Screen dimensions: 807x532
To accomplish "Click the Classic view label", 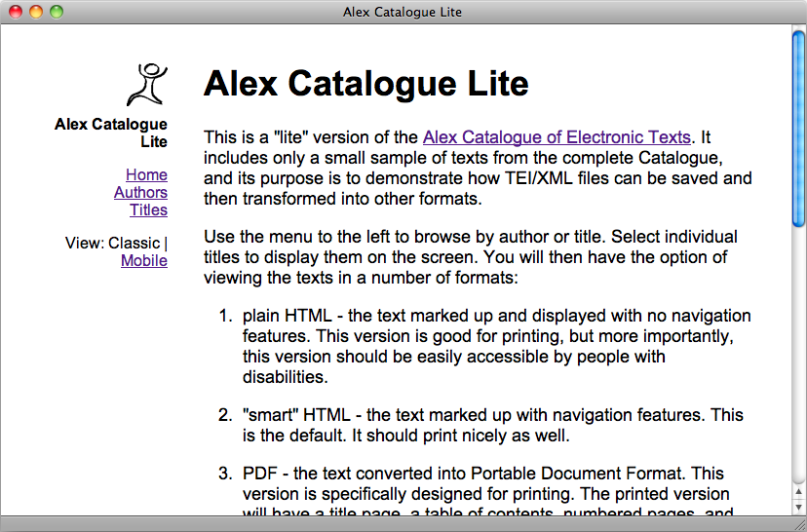I will [x=134, y=244].
